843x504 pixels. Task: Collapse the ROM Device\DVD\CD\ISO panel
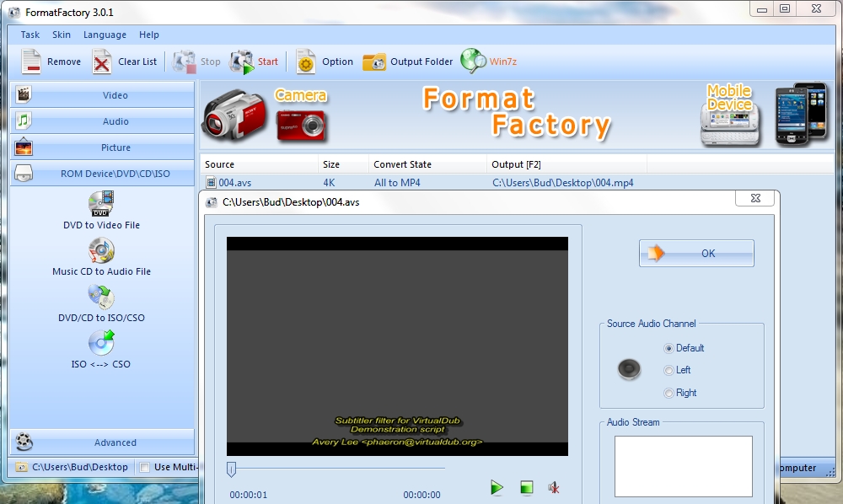point(102,173)
